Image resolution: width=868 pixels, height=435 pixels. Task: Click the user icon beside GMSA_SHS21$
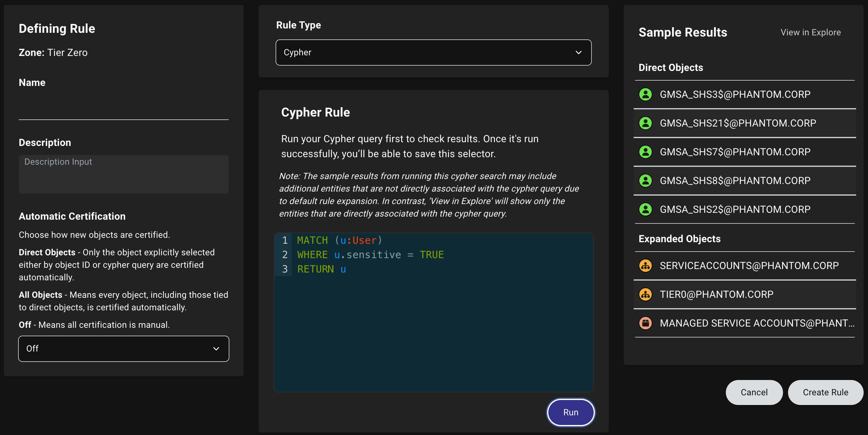(646, 123)
